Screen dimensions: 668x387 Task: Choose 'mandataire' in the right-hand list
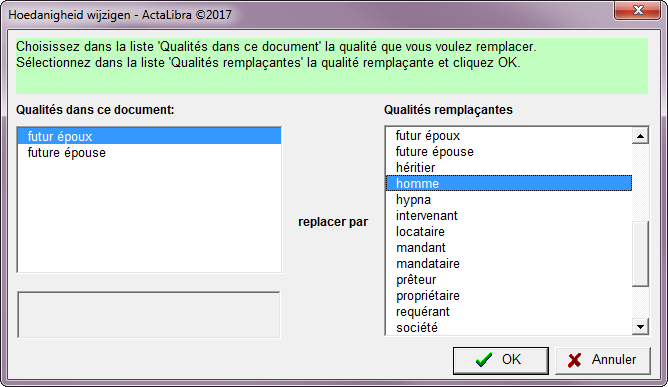pos(509,263)
